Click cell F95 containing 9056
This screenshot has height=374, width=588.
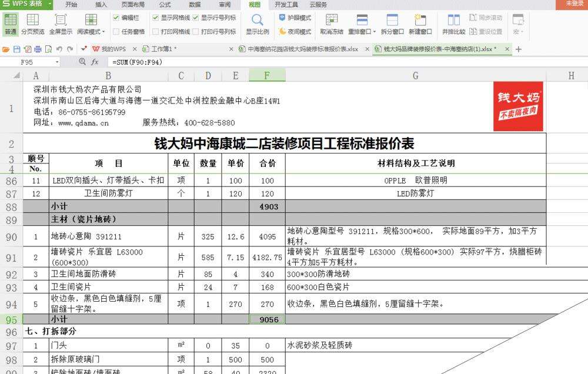tap(268, 320)
